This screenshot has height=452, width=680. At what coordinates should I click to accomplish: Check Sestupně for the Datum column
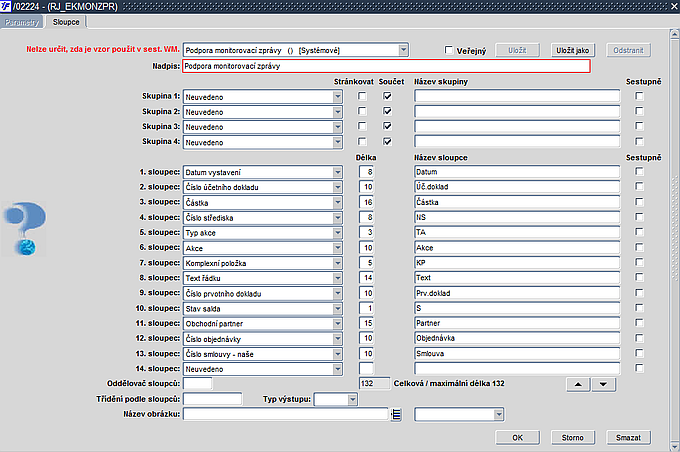point(639,171)
